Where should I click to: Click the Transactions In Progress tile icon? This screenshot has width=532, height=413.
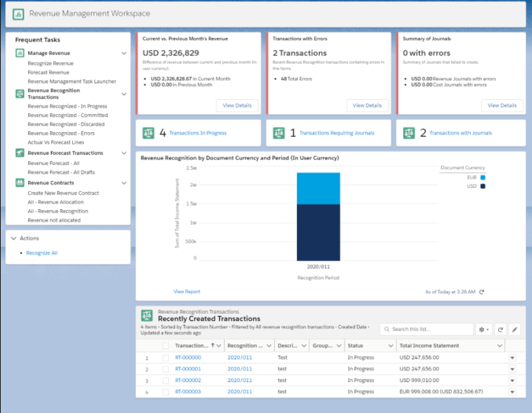point(148,133)
